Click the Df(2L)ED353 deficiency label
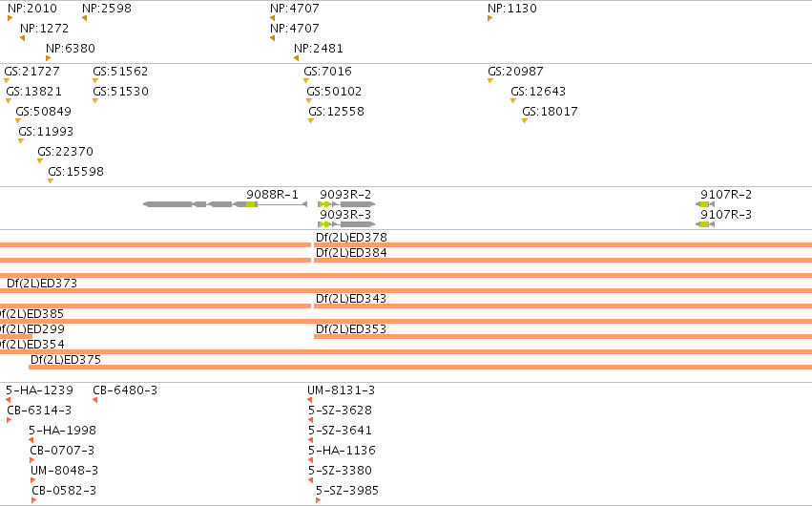Viewport: 812px width, 506px height. click(351, 328)
